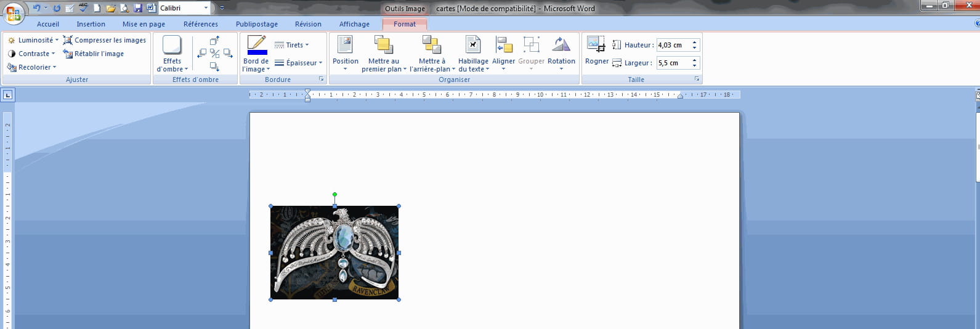
Task: Select the Format tab under Outils Image
Action: pyautogui.click(x=405, y=24)
